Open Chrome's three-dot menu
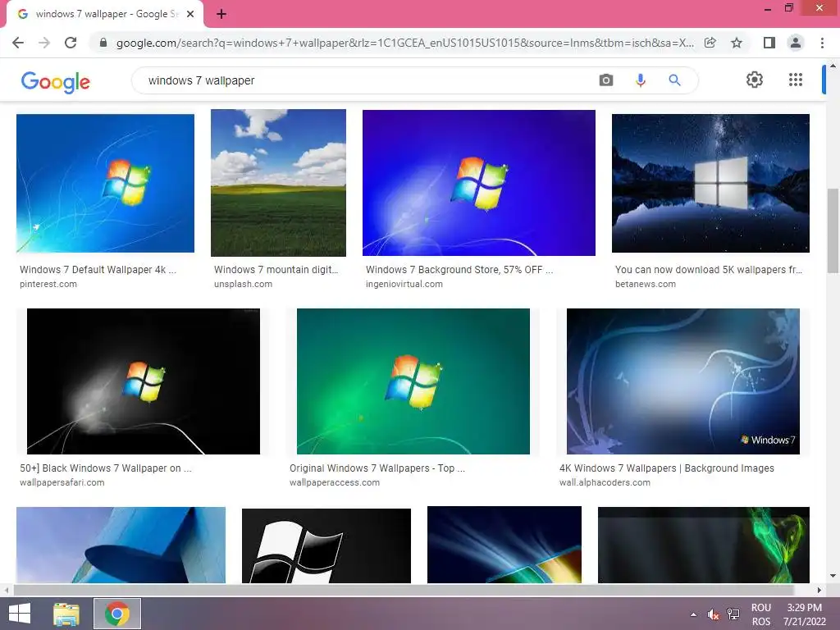The height and width of the screenshot is (630, 840). pos(822,43)
